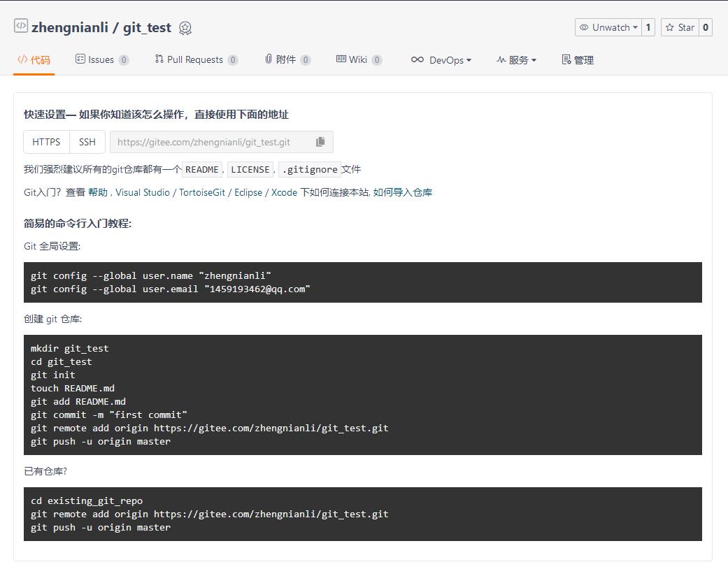Star the git_test repository

(x=680, y=27)
